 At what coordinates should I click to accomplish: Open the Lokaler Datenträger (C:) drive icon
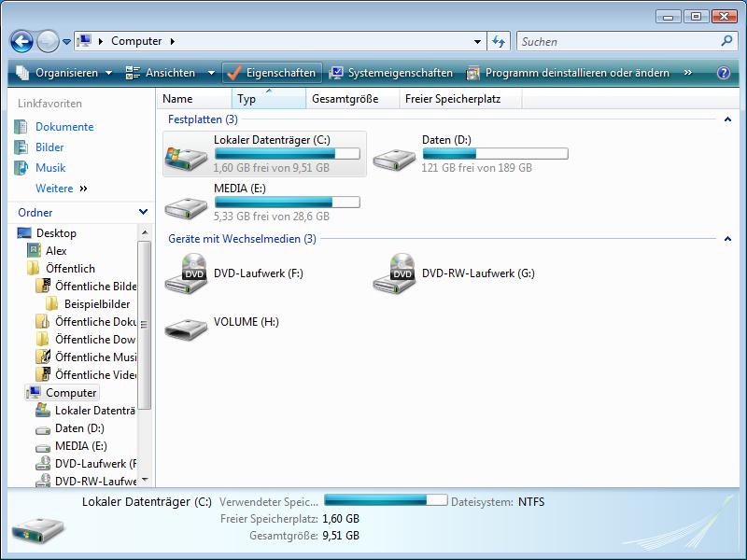pyautogui.click(x=186, y=154)
